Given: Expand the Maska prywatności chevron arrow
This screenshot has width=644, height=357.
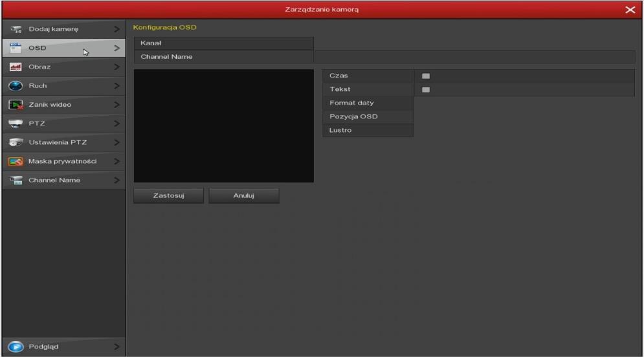Looking at the screenshot, I should 117,161.
